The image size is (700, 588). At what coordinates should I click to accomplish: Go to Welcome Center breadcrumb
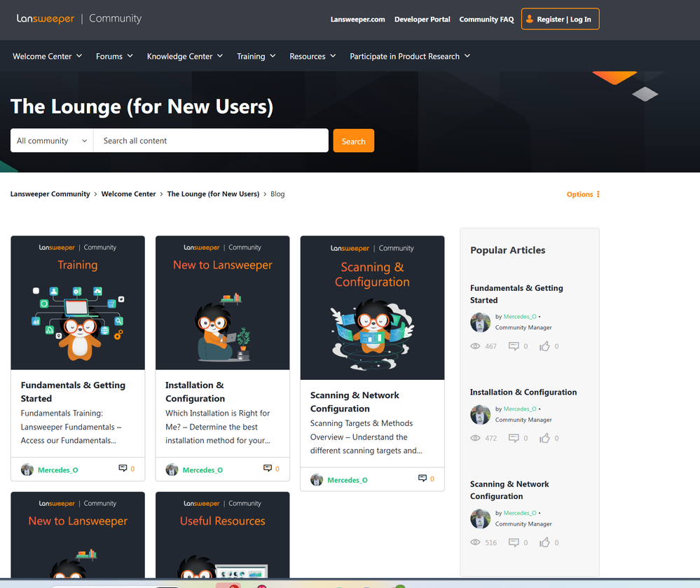128,194
